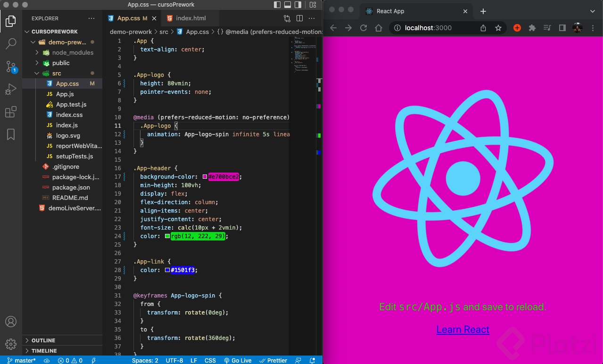Open the Manage gear menu
Screen dimensions: 603x364
(11, 344)
